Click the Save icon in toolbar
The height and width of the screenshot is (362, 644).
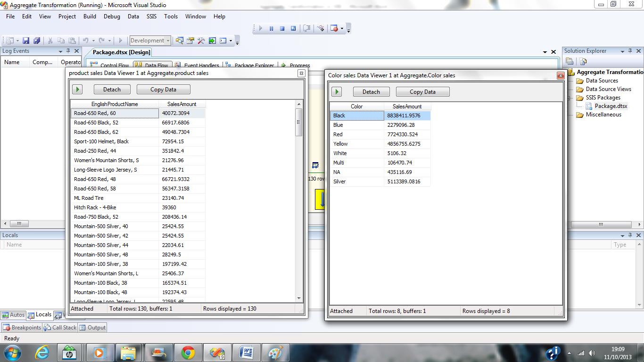(26, 41)
